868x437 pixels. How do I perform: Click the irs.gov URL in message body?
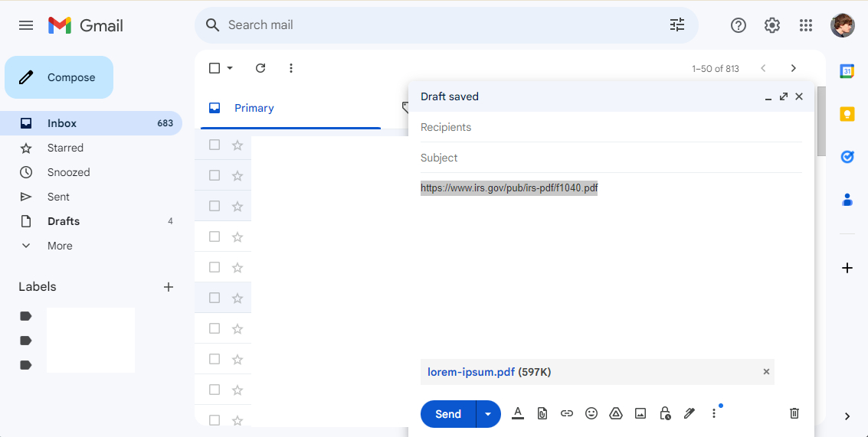(509, 188)
